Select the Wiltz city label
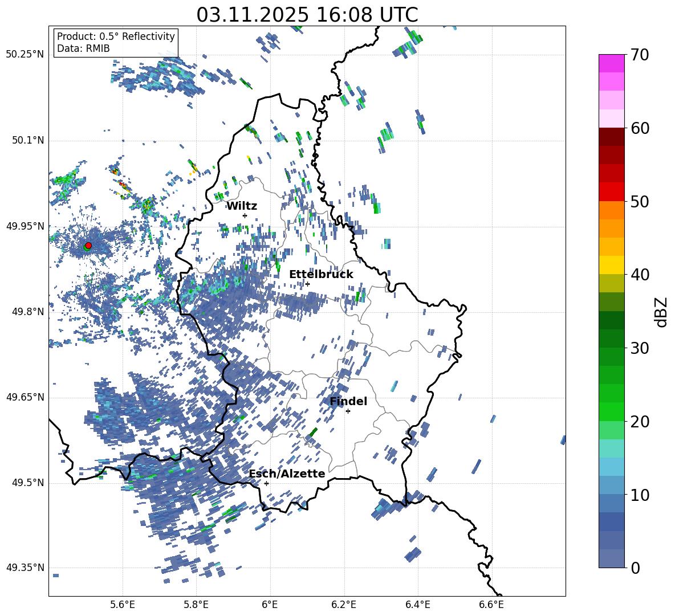 point(242,206)
